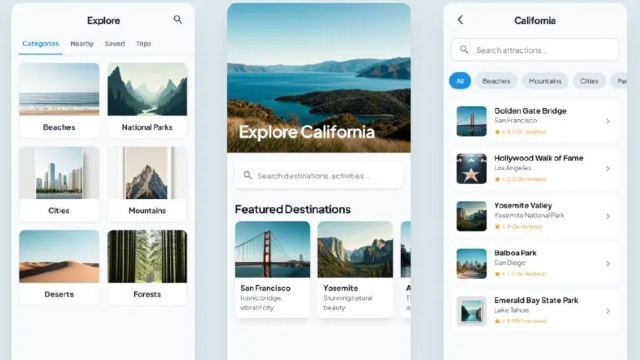Click the Balboa Park arrow chevron

[608, 264]
